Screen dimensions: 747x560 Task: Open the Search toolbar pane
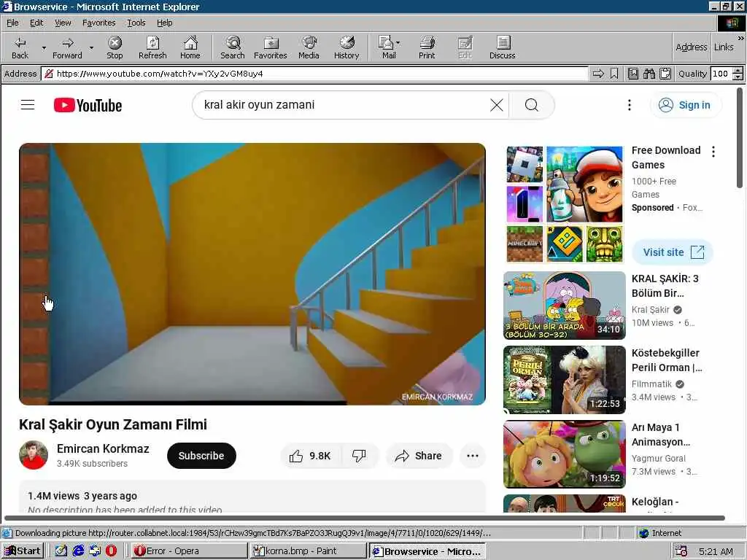tap(233, 47)
